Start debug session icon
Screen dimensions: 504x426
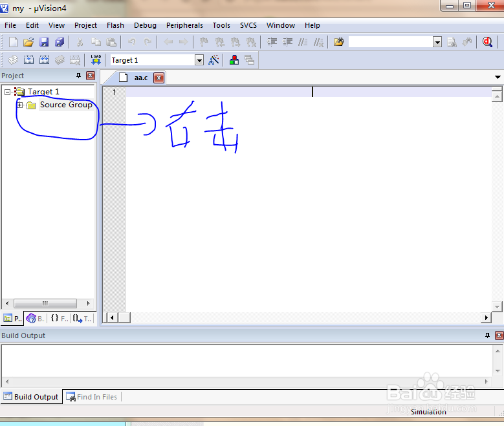point(487,42)
